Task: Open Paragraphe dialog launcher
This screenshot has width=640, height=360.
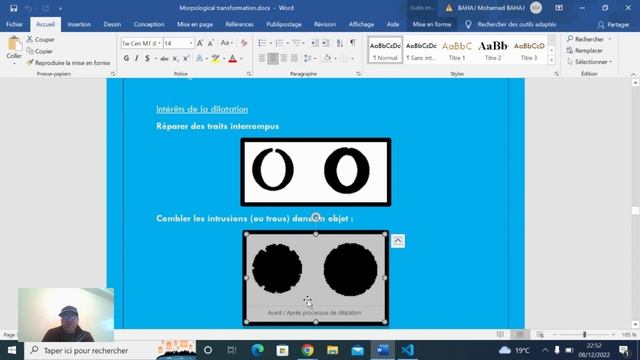Action: pos(358,74)
